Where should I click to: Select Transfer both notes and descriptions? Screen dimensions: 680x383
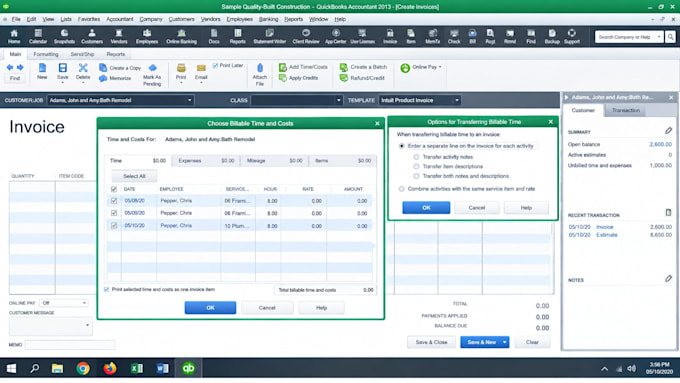pos(416,176)
